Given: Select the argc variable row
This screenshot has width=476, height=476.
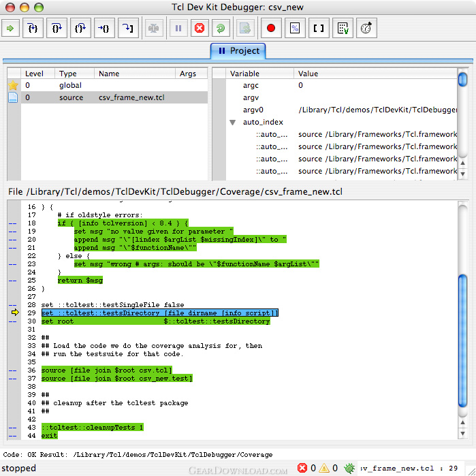Looking at the screenshot, I should point(341,85).
